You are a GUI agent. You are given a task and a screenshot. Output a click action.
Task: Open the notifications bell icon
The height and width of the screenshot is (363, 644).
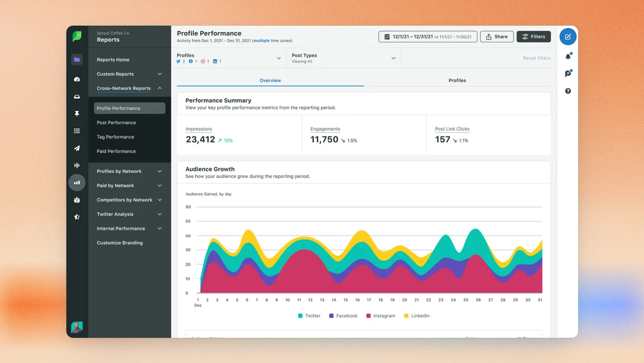568,57
